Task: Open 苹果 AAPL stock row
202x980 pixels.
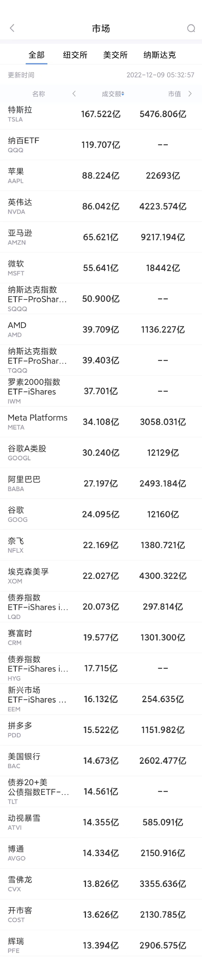Action: coord(101,176)
